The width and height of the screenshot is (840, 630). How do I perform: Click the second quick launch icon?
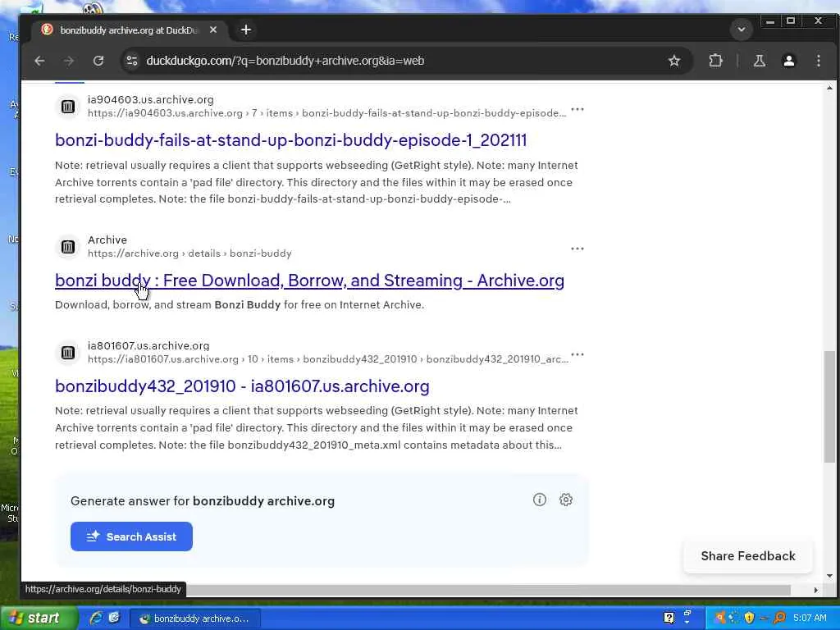[x=113, y=619]
